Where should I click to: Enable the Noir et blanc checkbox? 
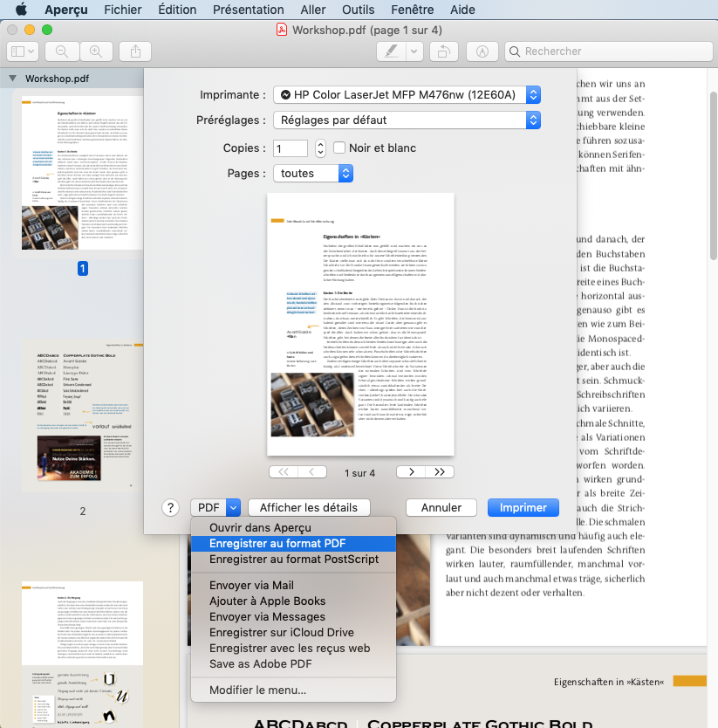pyautogui.click(x=339, y=148)
